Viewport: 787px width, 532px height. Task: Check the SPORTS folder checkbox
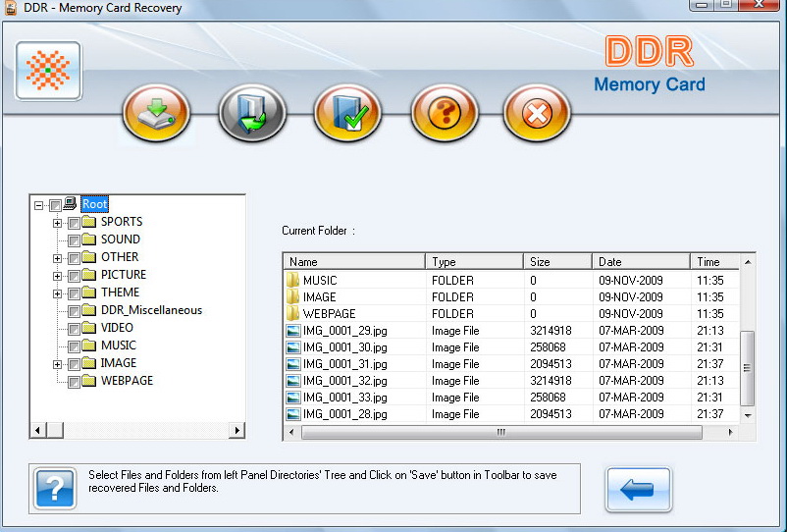coord(75,223)
